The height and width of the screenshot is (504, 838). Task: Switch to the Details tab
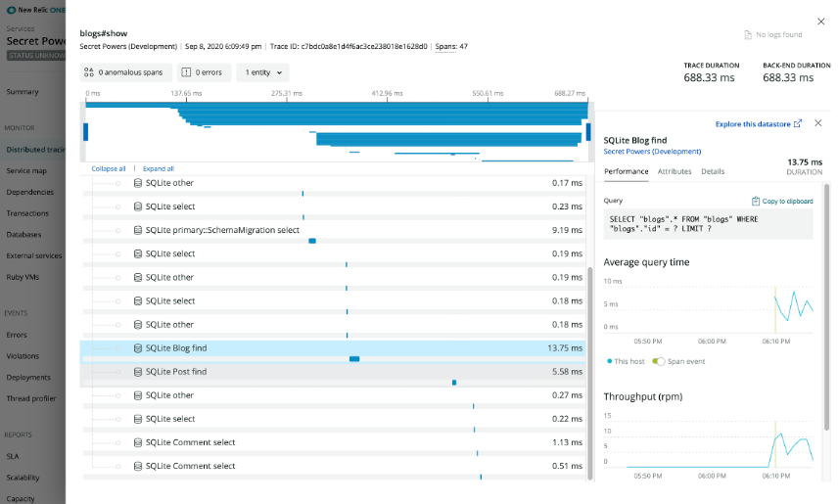(x=713, y=171)
